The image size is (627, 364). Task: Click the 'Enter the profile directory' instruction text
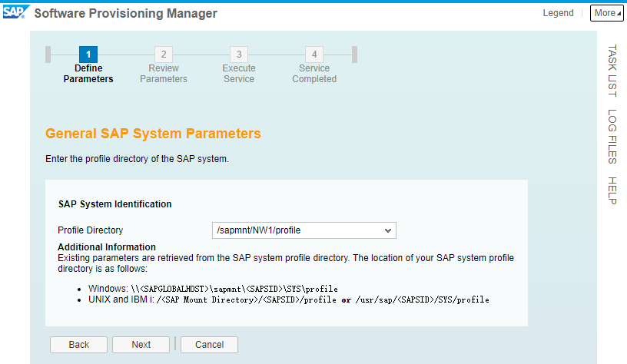coord(137,159)
